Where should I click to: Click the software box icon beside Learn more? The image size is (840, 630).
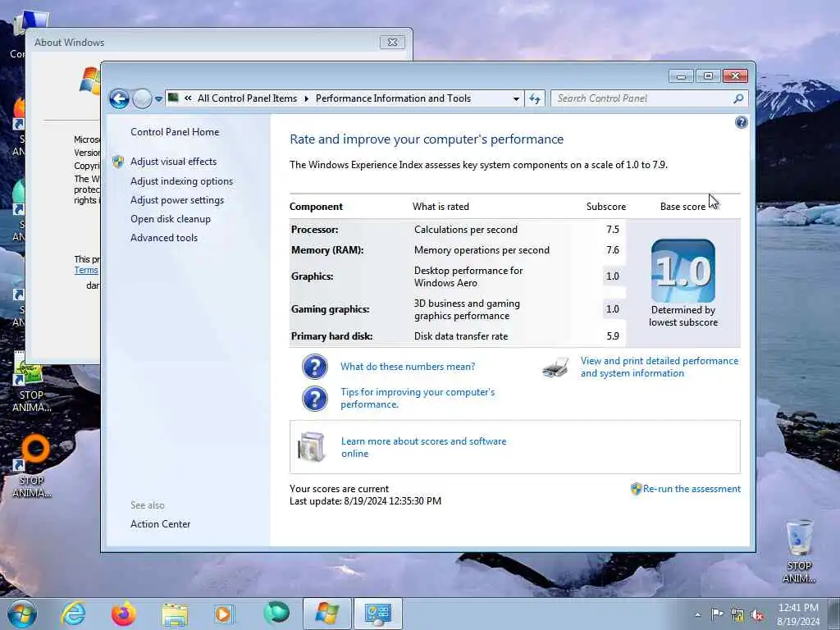312,447
